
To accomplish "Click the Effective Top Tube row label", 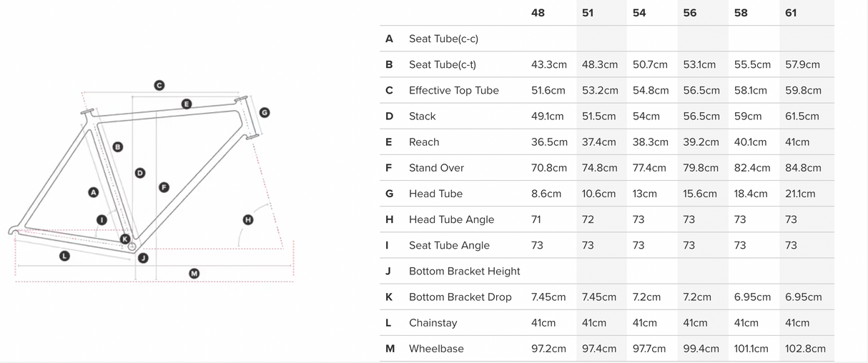I will pos(453,91).
